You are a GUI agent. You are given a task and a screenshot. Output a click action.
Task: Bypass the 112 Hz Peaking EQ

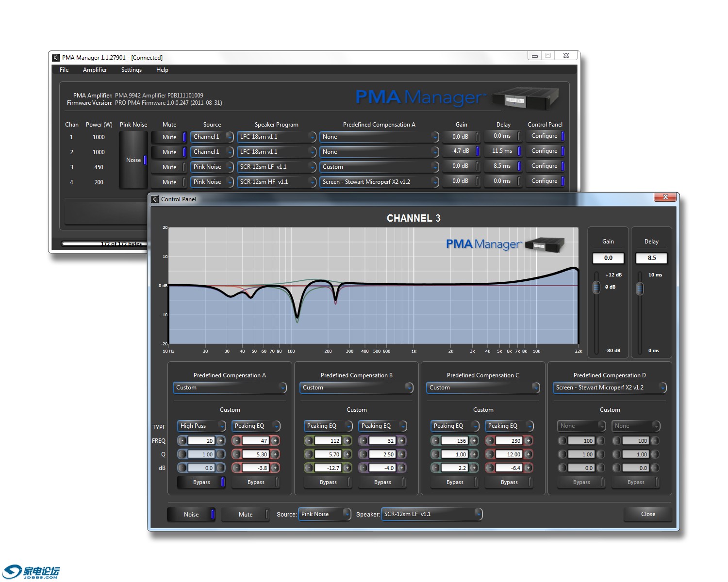click(328, 482)
